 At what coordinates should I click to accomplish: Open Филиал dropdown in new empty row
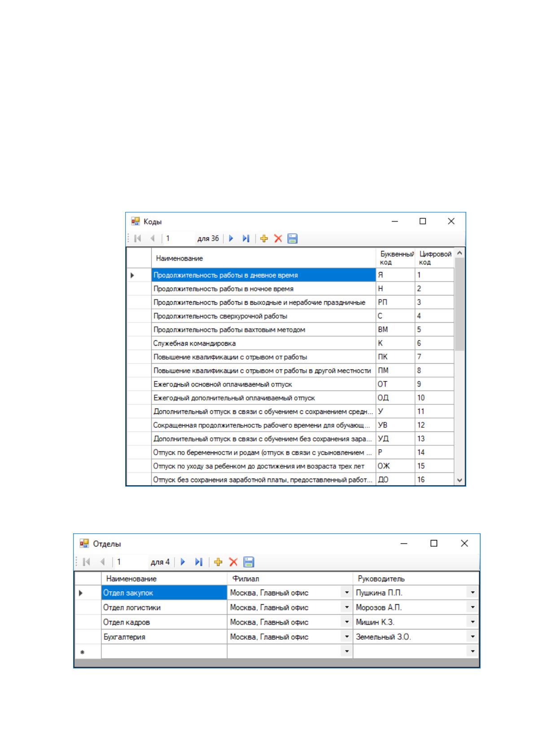tap(347, 651)
